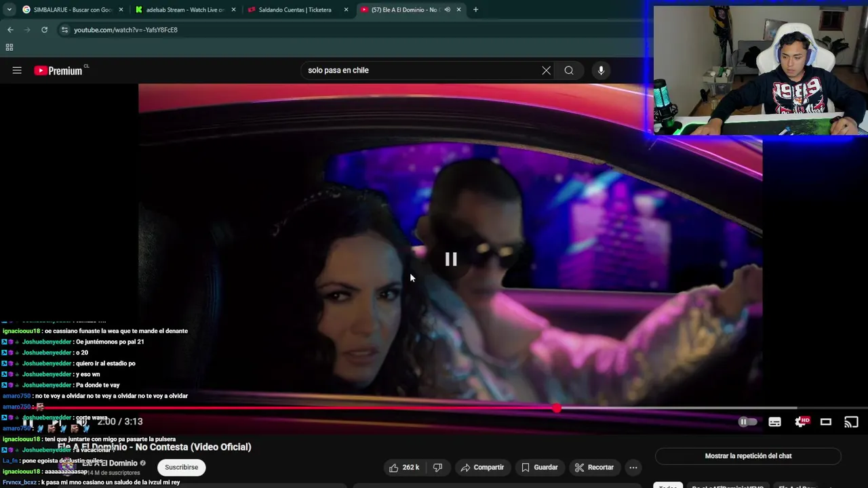Click the video title No Contesta

(154, 447)
